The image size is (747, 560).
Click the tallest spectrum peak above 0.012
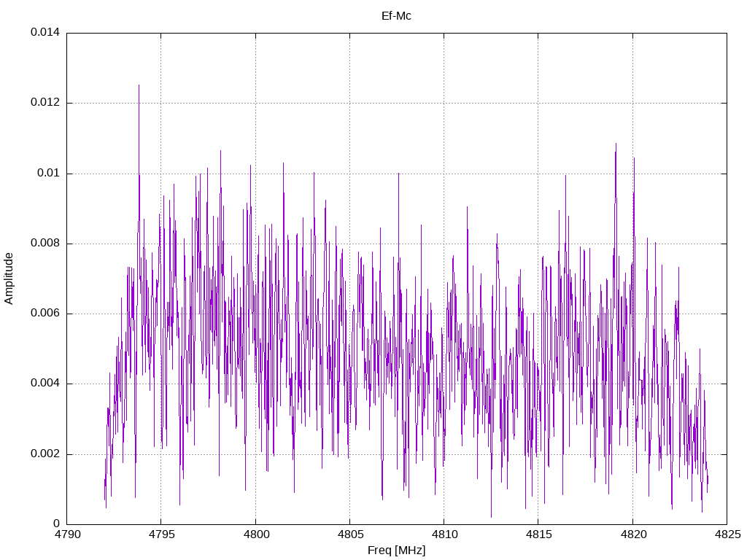tap(139, 86)
